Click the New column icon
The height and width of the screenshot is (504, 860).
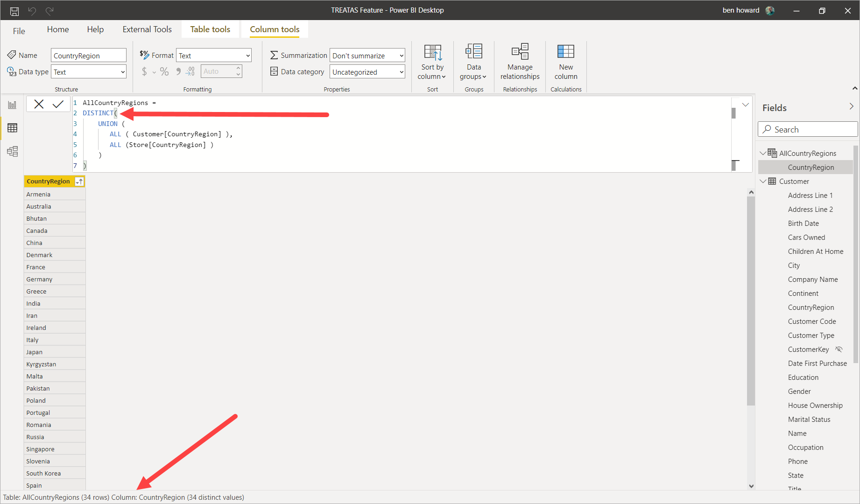[x=565, y=62]
